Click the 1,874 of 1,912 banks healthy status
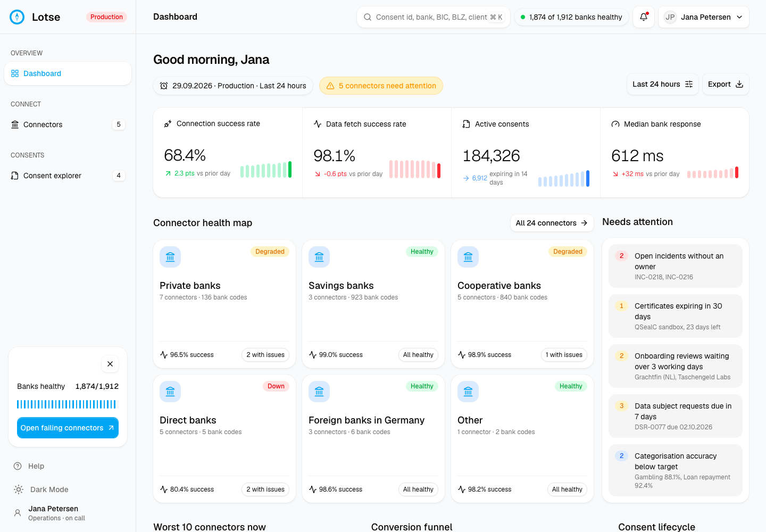Screen dimensions: 766x532 tap(571, 17)
